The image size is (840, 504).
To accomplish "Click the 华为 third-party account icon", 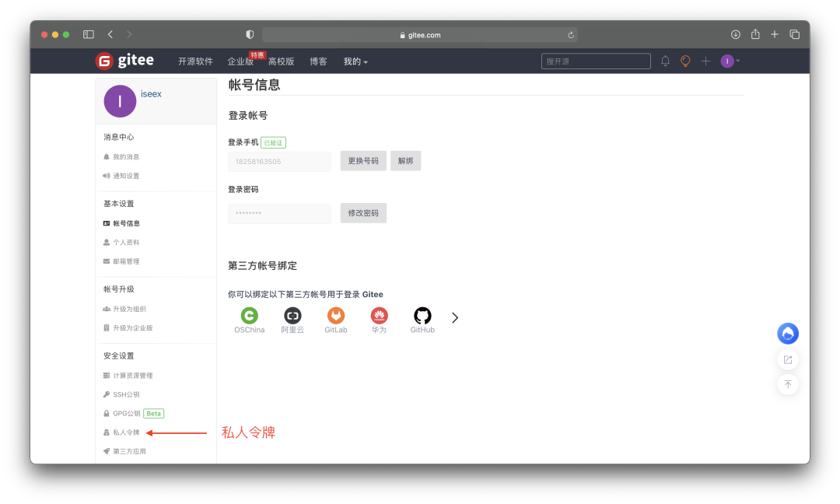I will 379,317.
